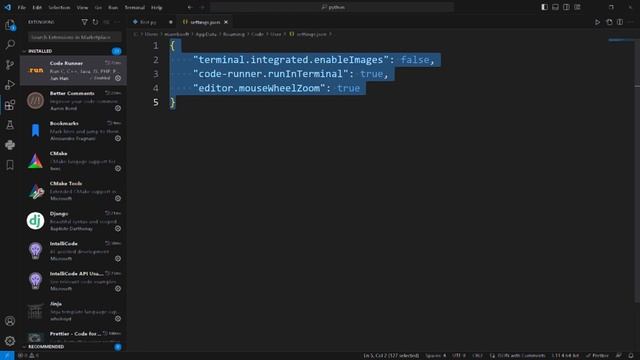Run the file with the play icon
Image resolution: width=640 pixels, height=360 pixels.
click(x=598, y=22)
